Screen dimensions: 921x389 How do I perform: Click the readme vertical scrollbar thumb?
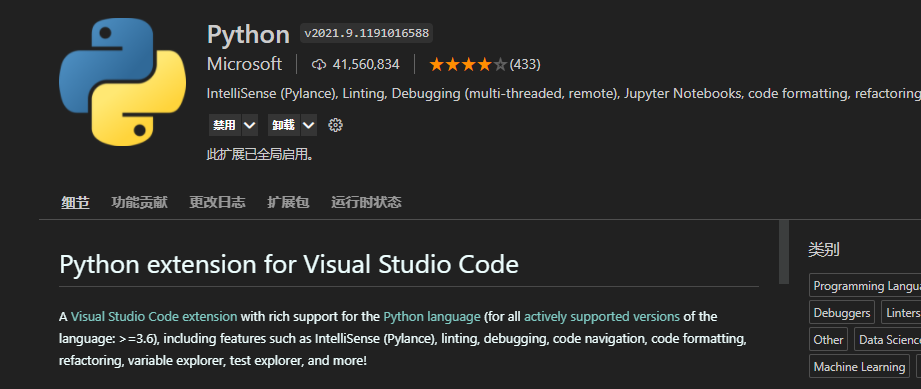784,252
